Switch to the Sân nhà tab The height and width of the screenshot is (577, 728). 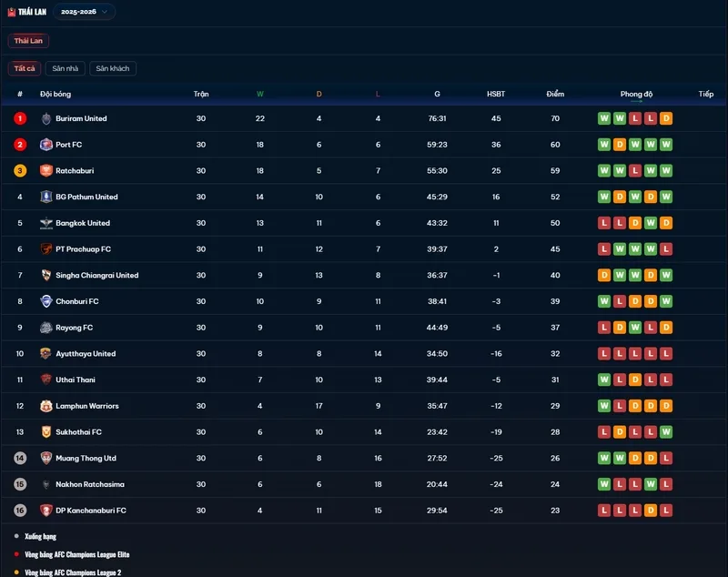coord(65,68)
